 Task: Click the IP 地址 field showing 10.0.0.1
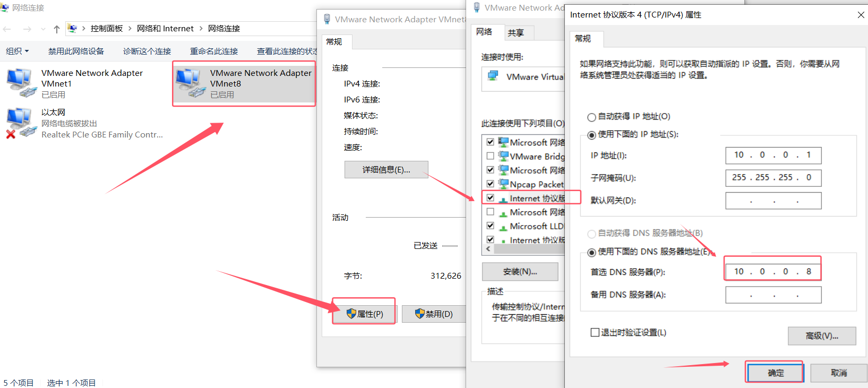coord(774,156)
